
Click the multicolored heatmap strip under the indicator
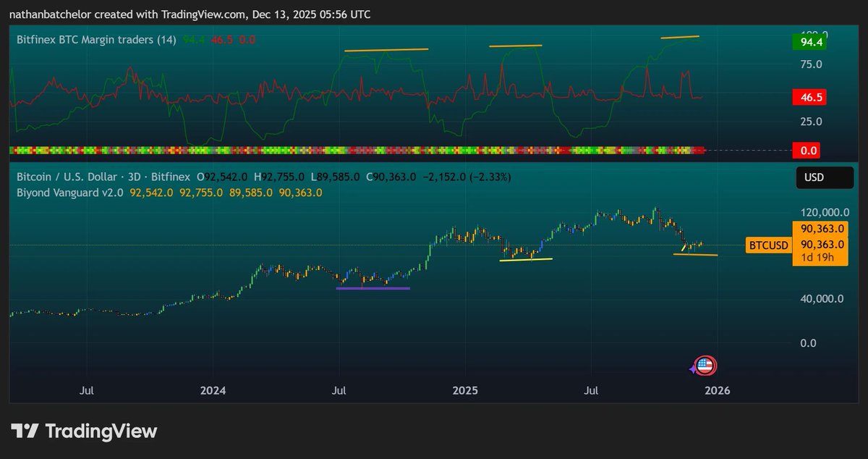tap(357, 150)
